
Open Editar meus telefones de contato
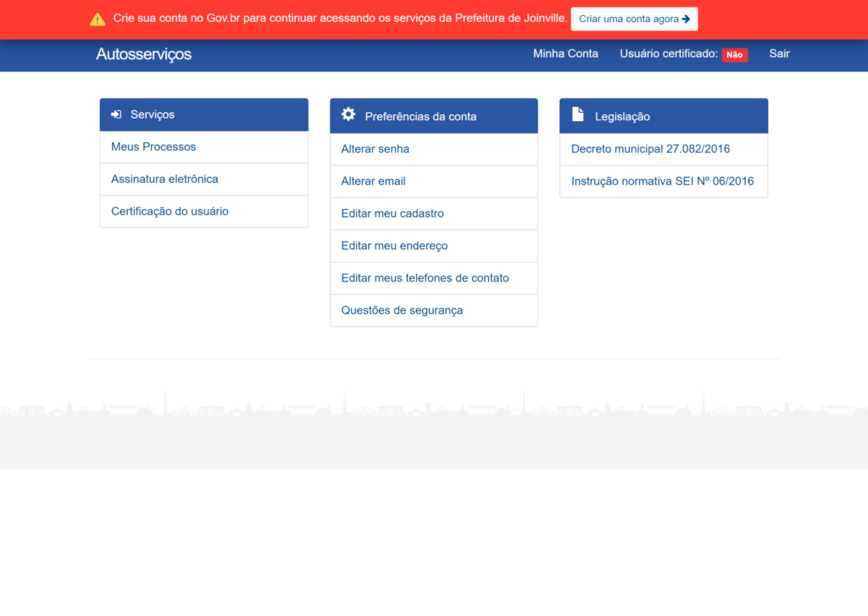tap(425, 278)
